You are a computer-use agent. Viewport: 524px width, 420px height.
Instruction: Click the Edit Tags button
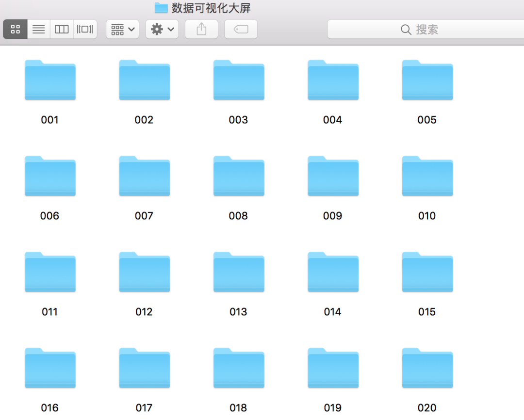241,30
